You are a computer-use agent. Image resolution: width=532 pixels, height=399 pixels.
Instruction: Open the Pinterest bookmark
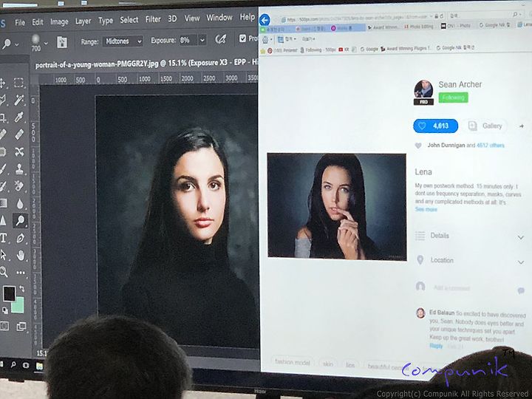point(282,50)
